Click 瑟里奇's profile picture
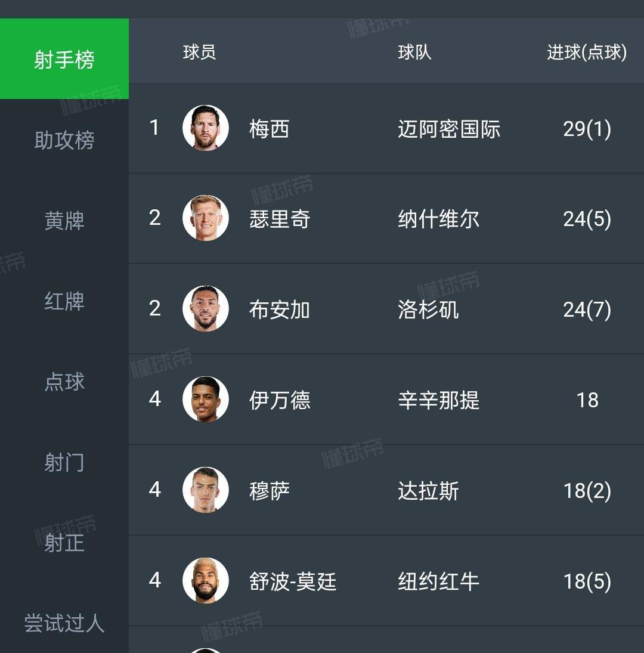Viewport: 644px width, 653px height. [x=205, y=218]
